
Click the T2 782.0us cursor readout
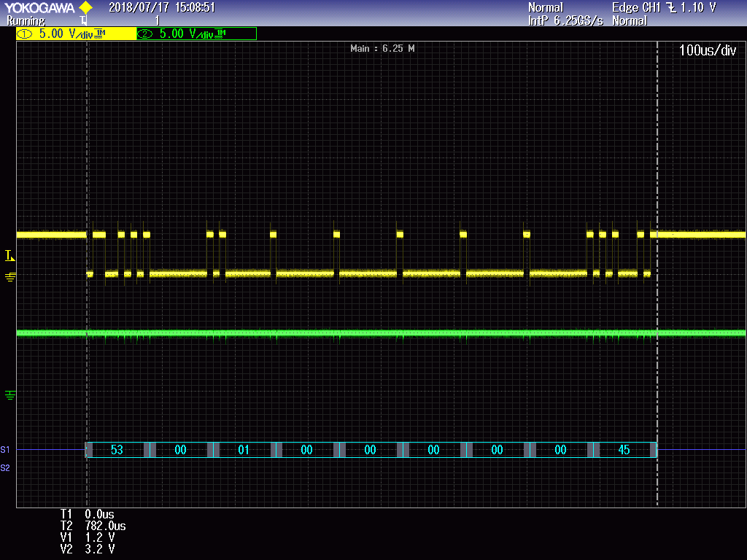click(93, 525)
